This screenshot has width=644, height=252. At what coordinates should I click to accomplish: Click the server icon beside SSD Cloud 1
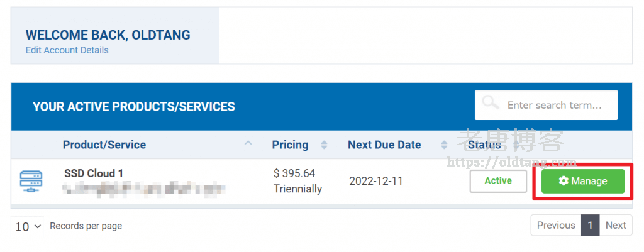coord(31,182)
